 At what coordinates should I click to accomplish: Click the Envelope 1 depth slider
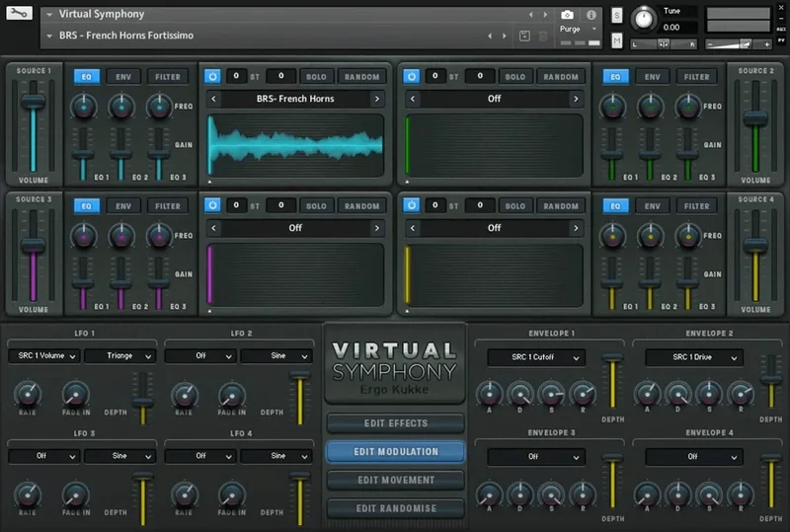tap(612, 358)
